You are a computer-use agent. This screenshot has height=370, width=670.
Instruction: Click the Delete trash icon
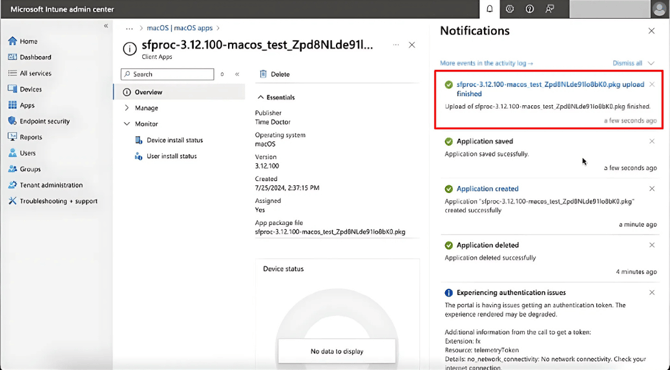click(263, 74)
